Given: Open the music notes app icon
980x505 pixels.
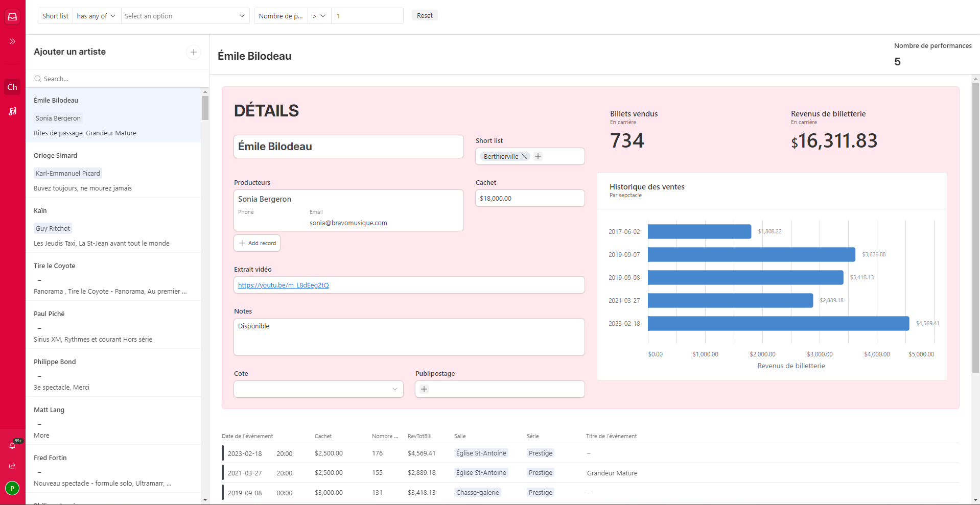Looking at the screenshot, I should coord(12,111).
